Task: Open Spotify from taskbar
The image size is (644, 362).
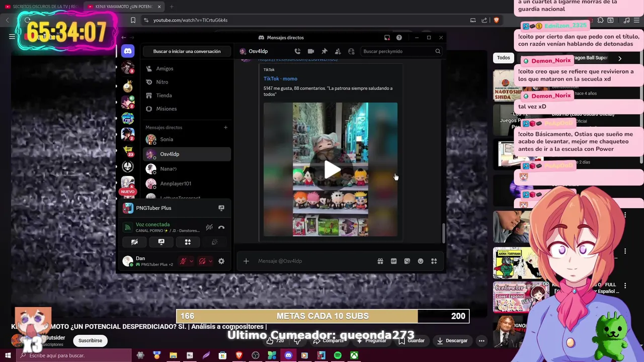Action: click(338, 355)
